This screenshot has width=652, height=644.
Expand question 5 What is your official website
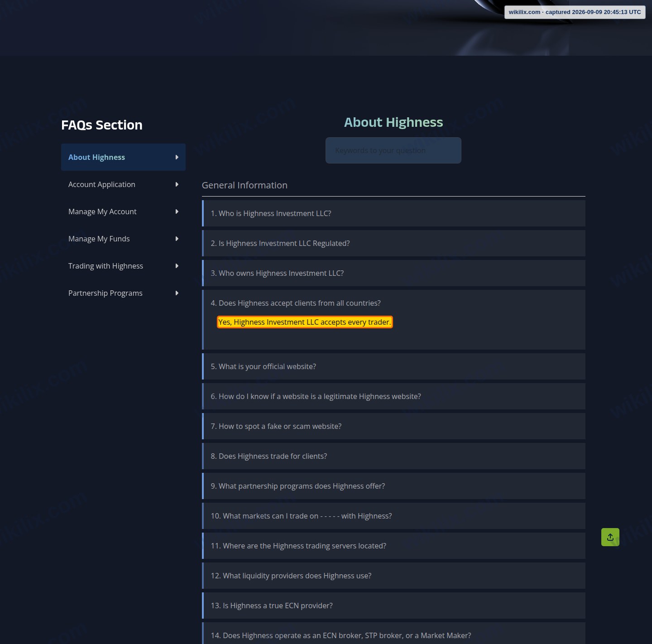(x=393, y=366)
